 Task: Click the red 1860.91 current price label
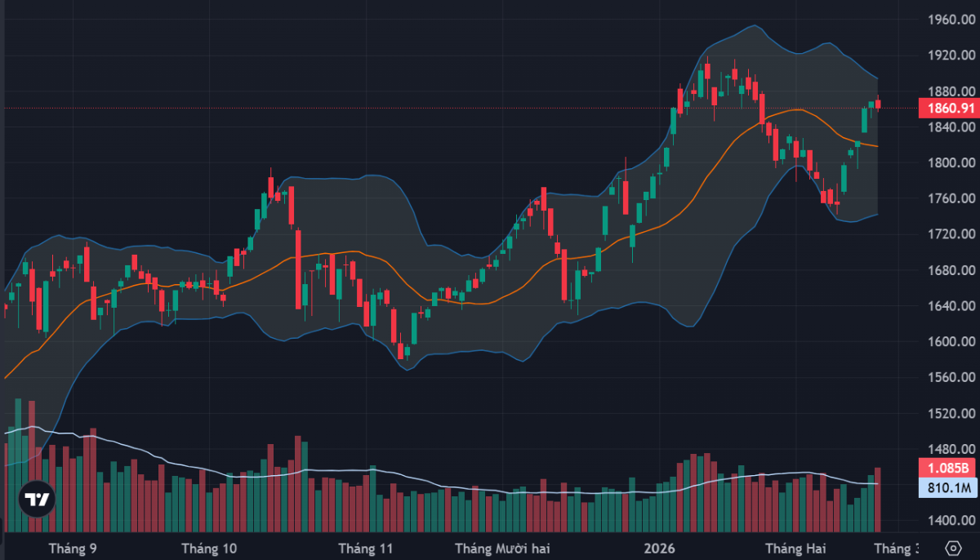947,109
